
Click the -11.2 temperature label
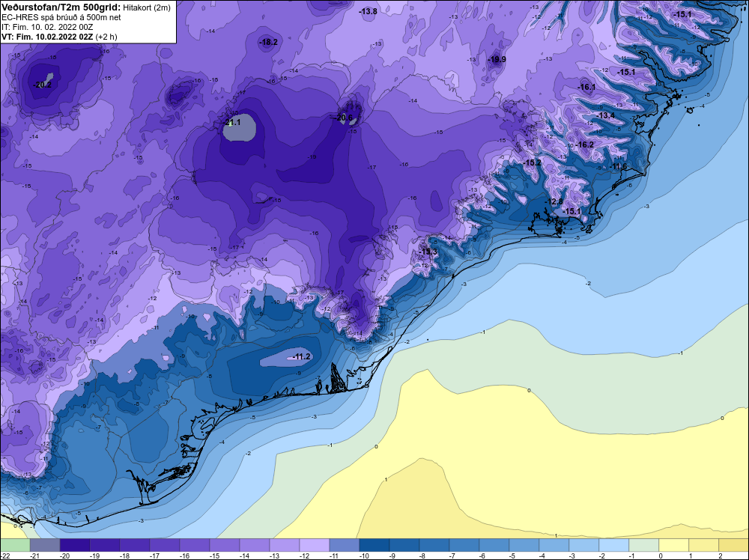(x=302, y=357)
